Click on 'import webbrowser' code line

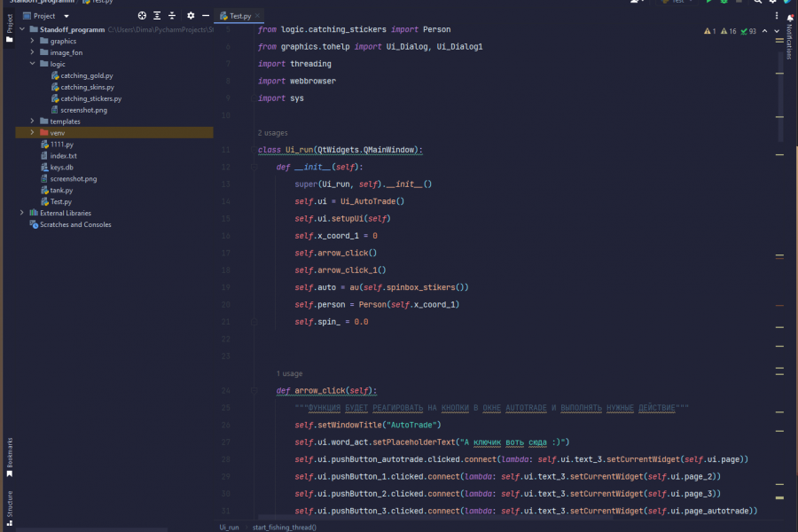pyautogui.click(x=297, y=81)
